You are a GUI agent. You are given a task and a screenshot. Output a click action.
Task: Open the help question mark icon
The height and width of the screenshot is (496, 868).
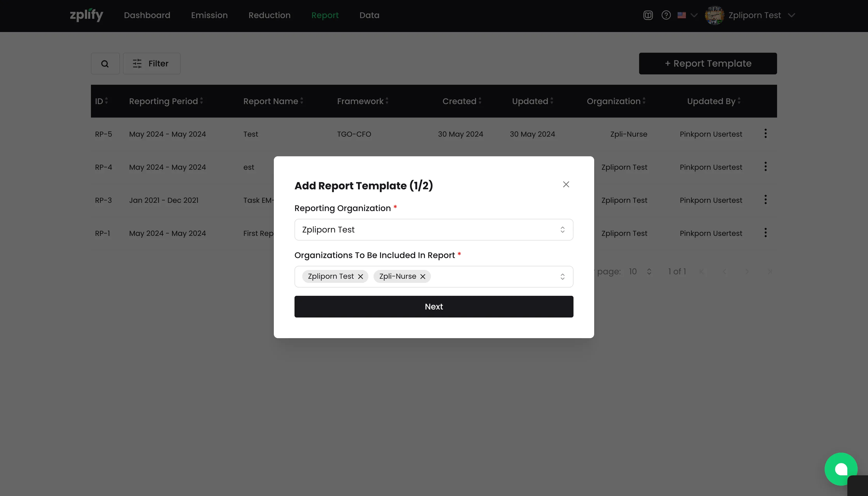click(x=666, y=15)
